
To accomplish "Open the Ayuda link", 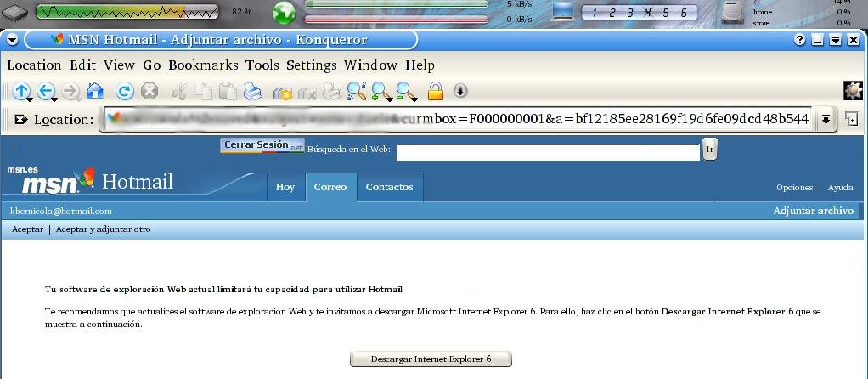I will (x=840, y=187).
